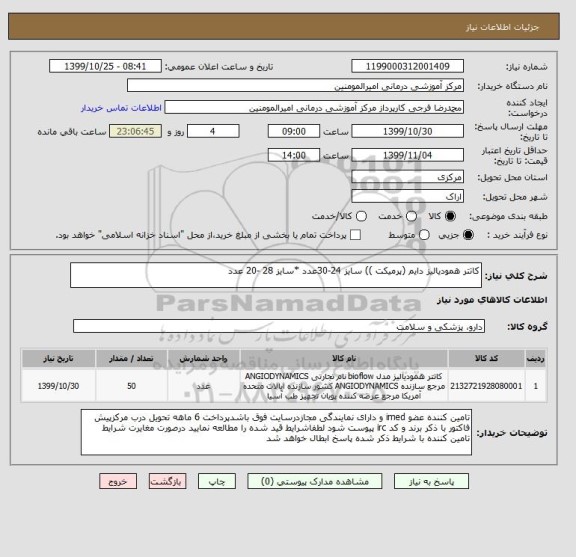
Task: Click the اطلاعات کالاهای مورد نیاز section heading
Action: pyautogui.click(x=492, y=300)
